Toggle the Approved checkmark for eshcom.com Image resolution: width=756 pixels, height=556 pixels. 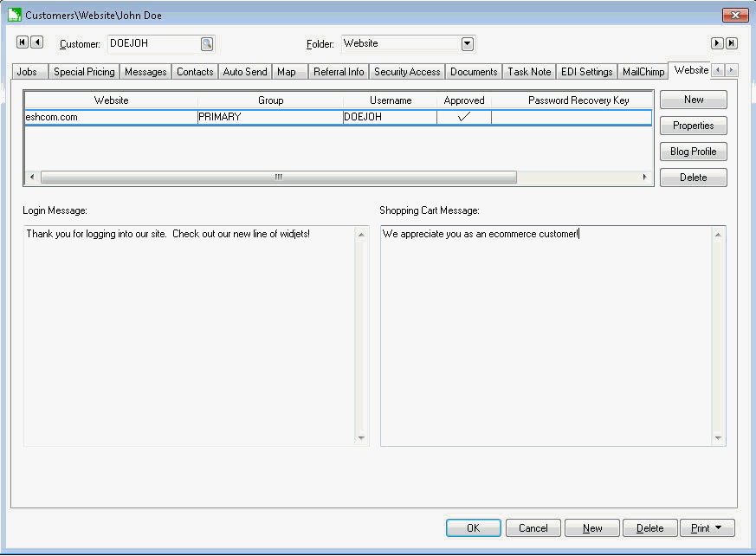(x=463, y=117)
